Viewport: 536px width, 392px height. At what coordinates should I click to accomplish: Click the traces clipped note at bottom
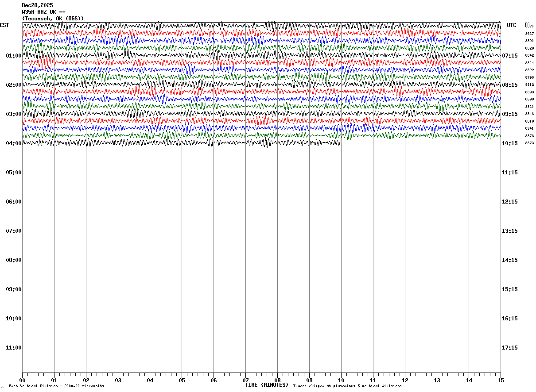click(x=347, y=386)
